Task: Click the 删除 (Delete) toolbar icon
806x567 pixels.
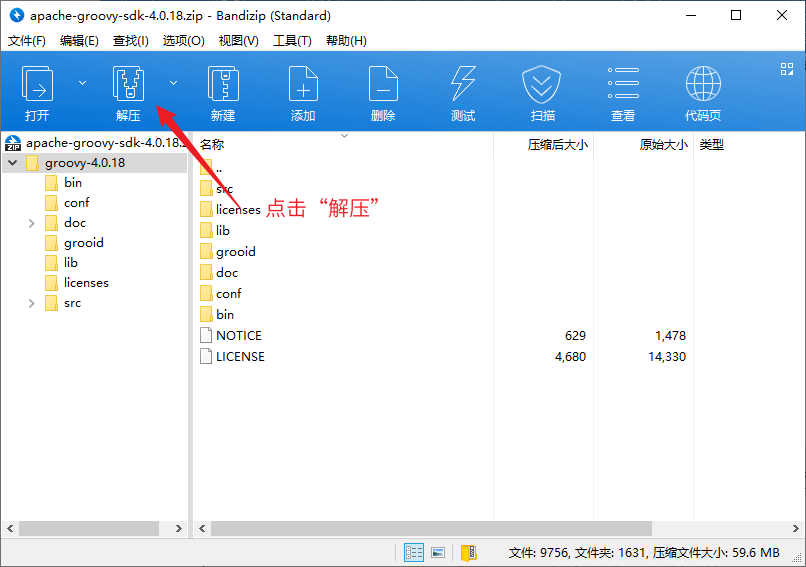Action: point(383,85)
